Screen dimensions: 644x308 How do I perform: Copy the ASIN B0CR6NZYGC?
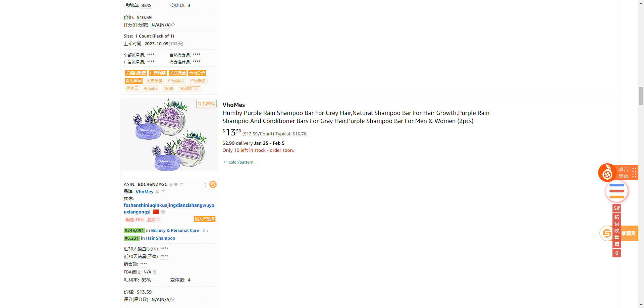[x=171, y=185]
